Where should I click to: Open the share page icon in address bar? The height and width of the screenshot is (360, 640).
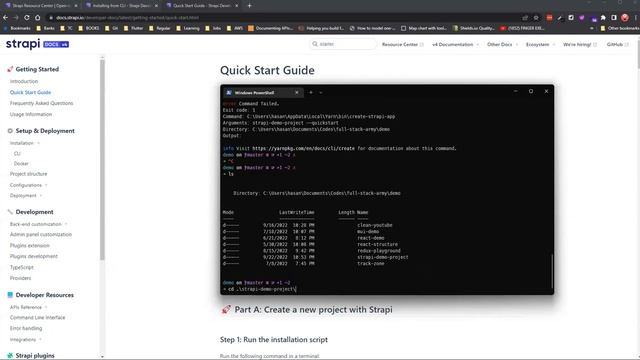click(525, 18)
